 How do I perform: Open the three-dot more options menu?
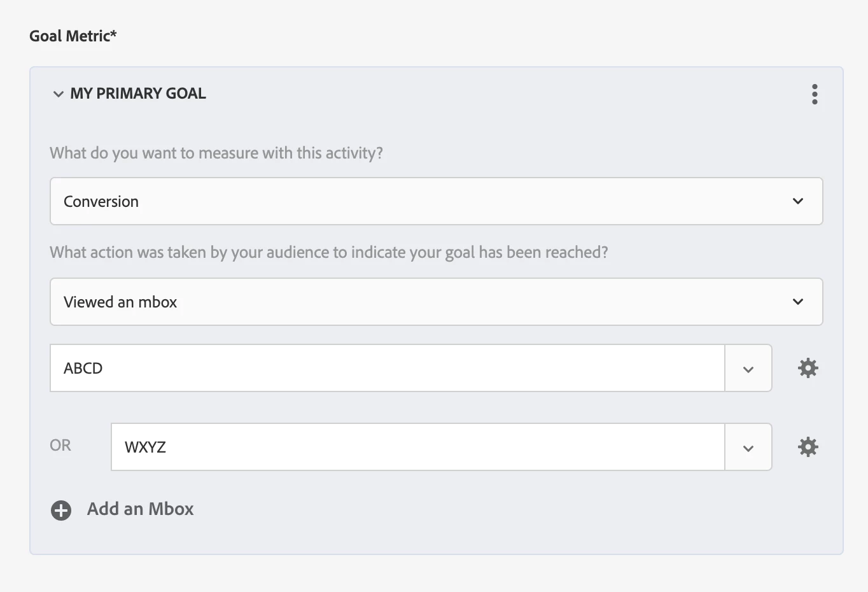815,94
